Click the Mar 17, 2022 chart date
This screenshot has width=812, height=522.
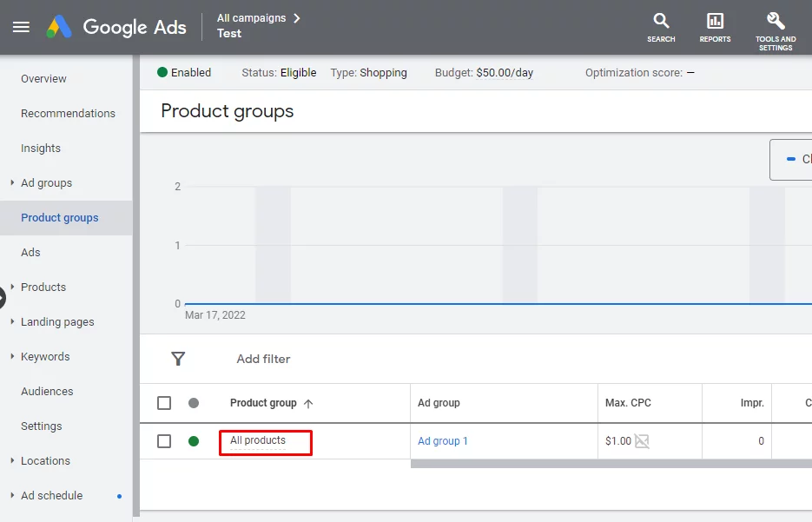click(215, 315)
